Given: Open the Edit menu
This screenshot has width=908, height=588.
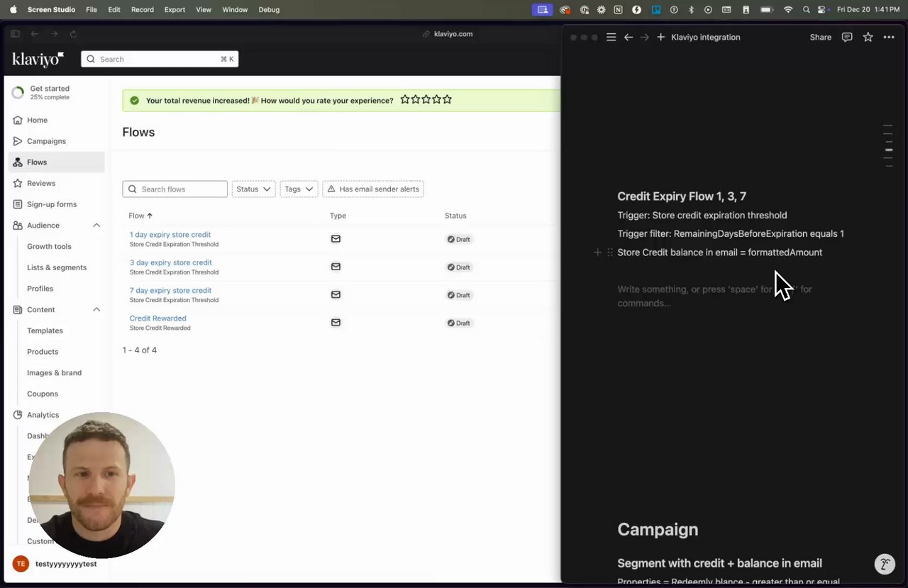Looking at the screenshot, I should click(x=114, y=10).
